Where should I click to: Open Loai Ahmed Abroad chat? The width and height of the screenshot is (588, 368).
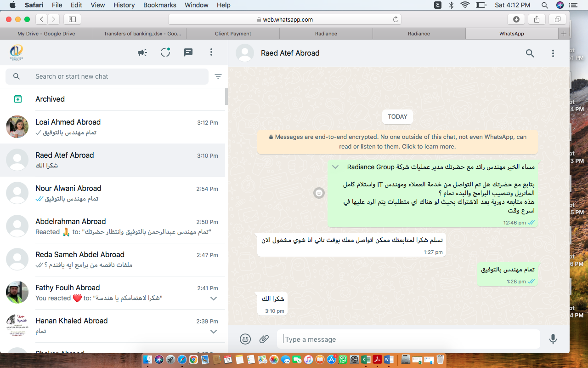click(x=113, y=127)
